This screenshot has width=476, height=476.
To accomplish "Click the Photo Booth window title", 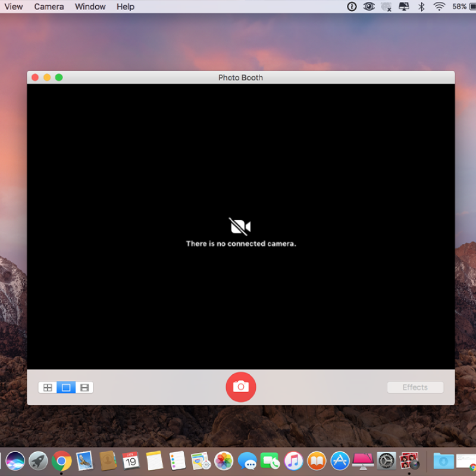I will pyautogui.click(x=240, y=77).
